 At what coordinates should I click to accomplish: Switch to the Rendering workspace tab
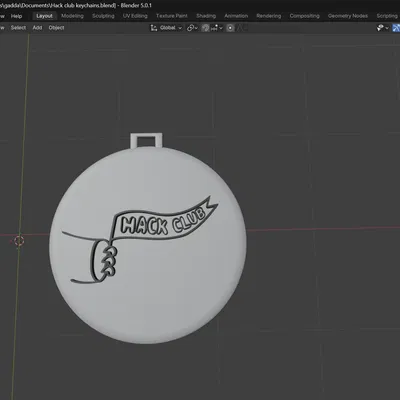269,16
